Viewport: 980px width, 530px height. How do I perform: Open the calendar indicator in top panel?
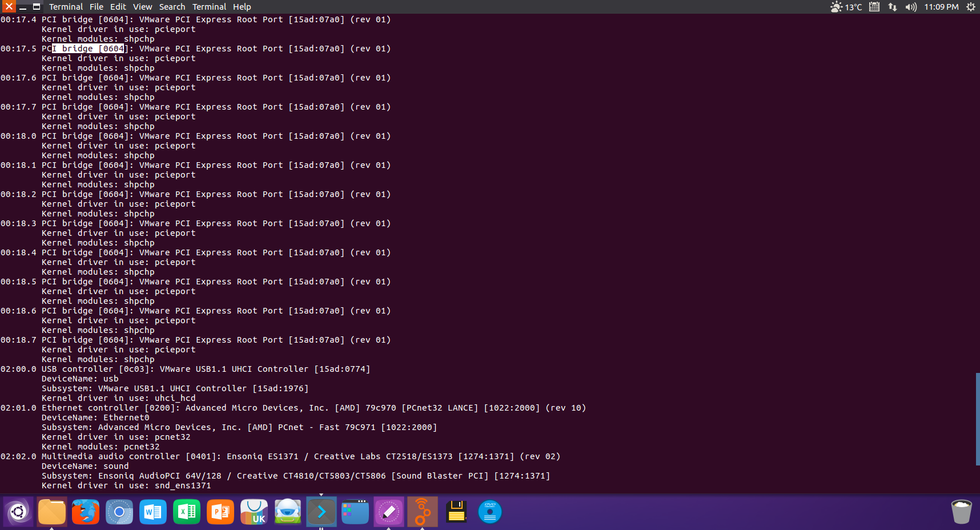[874, 7]
